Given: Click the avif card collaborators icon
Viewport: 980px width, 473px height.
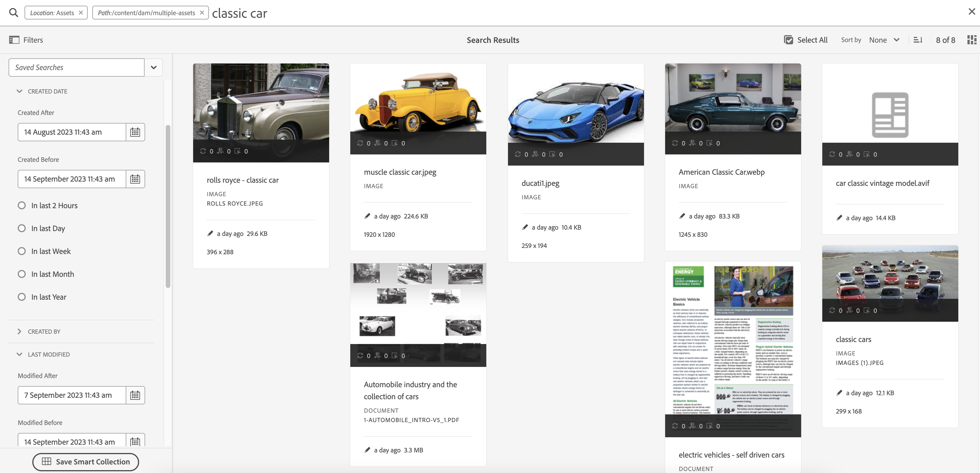Looking at the screenshot, I should 849,154.
